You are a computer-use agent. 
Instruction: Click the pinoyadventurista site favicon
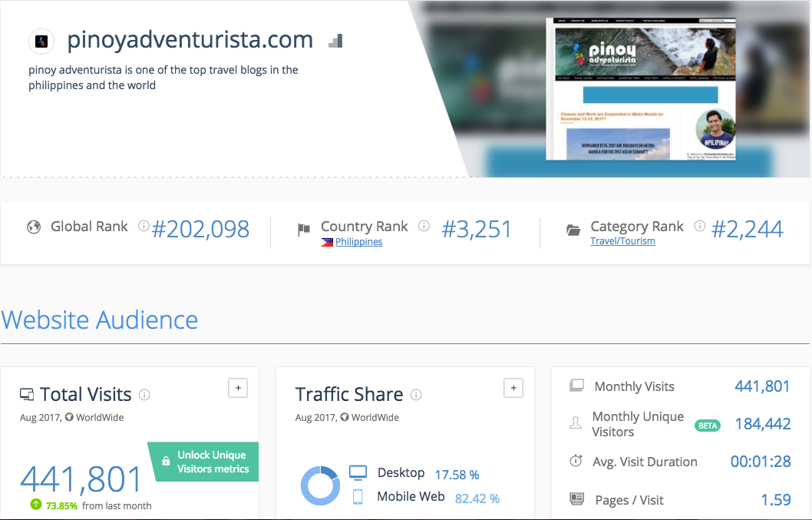tap(41, 41)
